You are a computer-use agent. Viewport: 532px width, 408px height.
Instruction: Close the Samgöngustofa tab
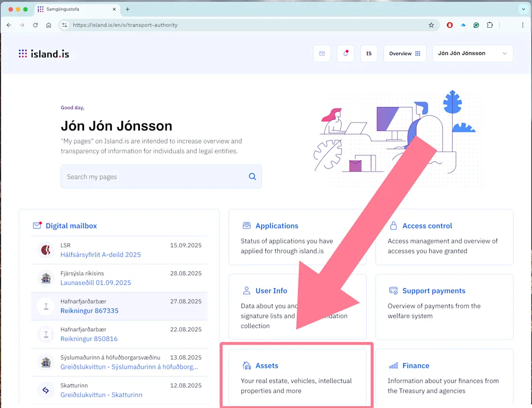tap(114, 9)
